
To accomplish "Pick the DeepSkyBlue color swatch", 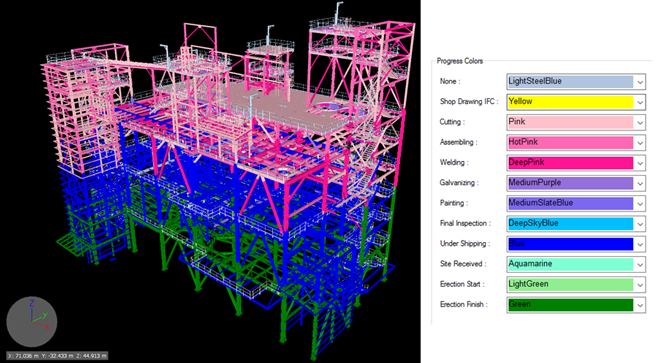I will [570, 223].
